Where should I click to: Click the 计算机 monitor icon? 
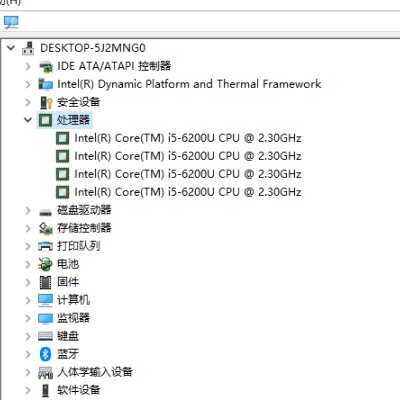[x=45, y=301]
